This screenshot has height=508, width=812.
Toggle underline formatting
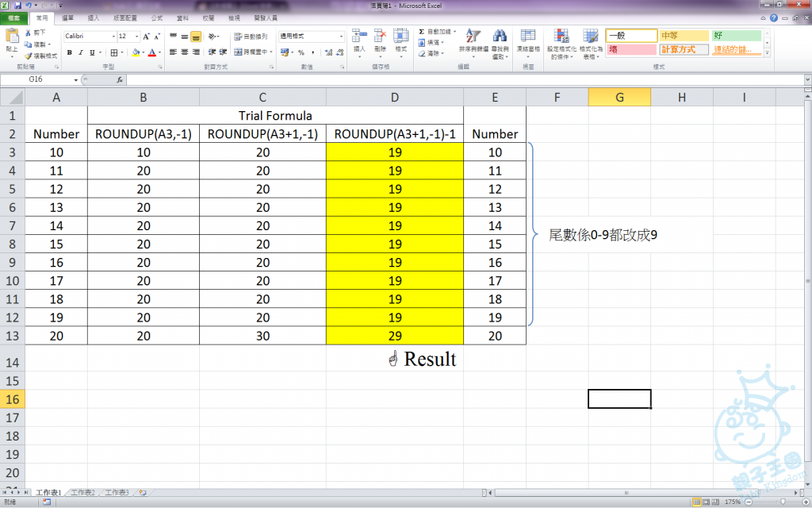(x=92, y=52)
